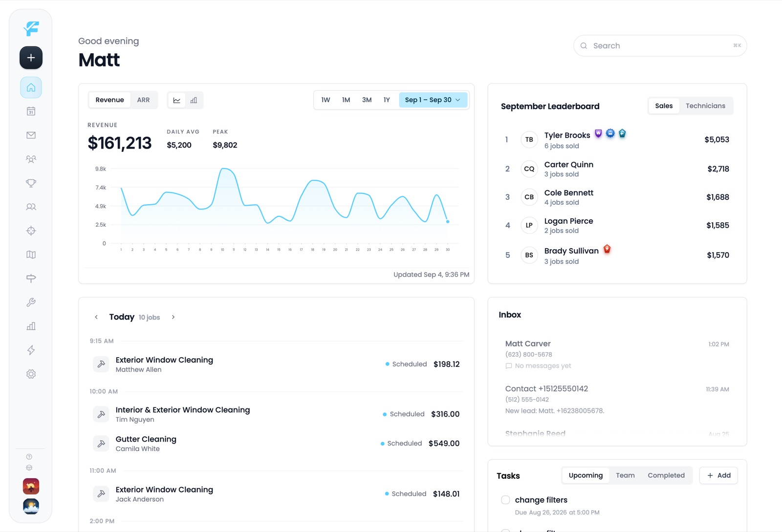Go to next day in Today schedule
The height and width of the screenshot is (532, 782).
173,317
